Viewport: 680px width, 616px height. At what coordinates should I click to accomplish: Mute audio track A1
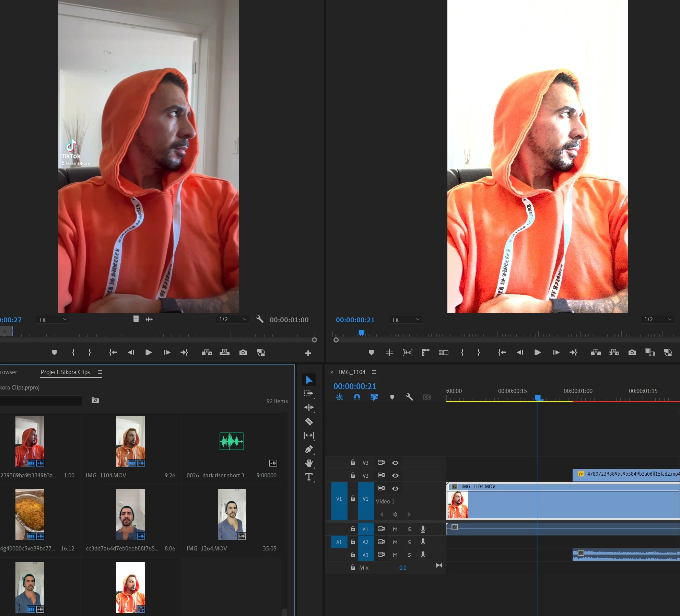[395, 529]
